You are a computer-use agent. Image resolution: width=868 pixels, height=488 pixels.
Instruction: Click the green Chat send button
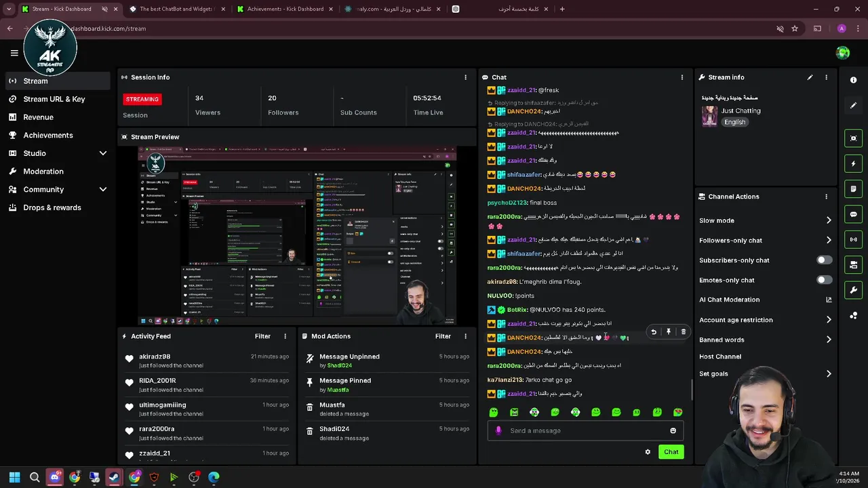671,452
